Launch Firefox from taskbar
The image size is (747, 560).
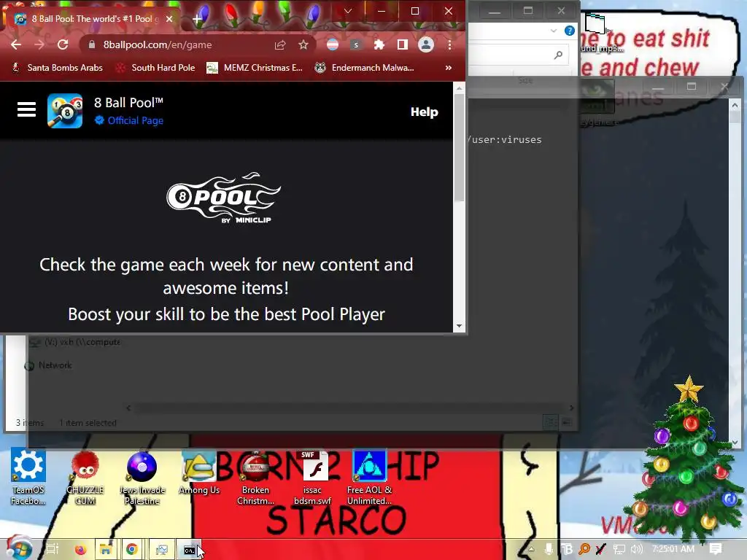(80, 550)
